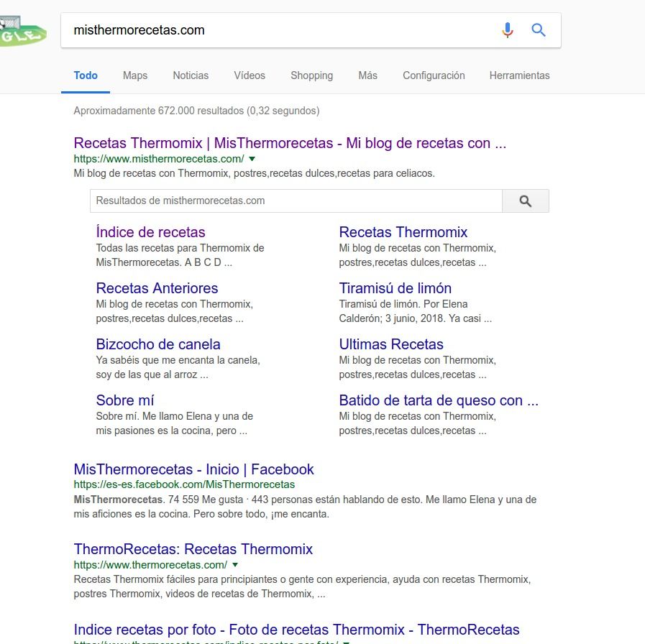
Task: Open the Más menu
Action: coord(367,75)
